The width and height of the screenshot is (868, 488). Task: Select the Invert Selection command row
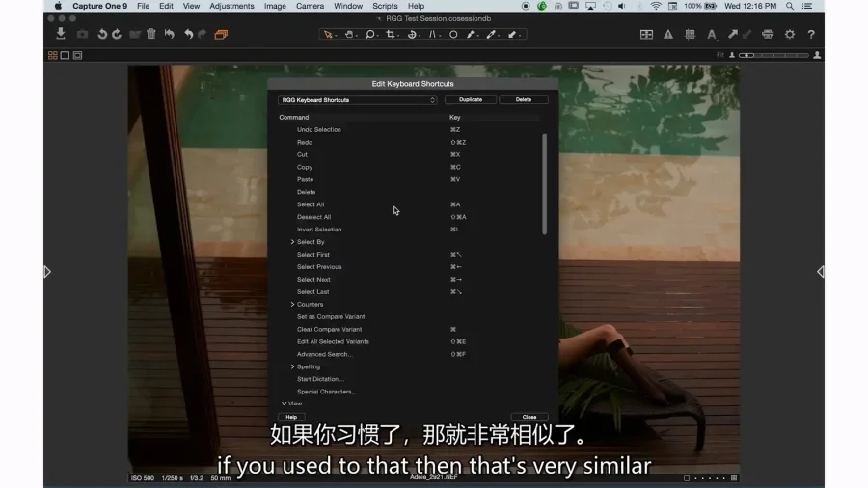(410, 230)
